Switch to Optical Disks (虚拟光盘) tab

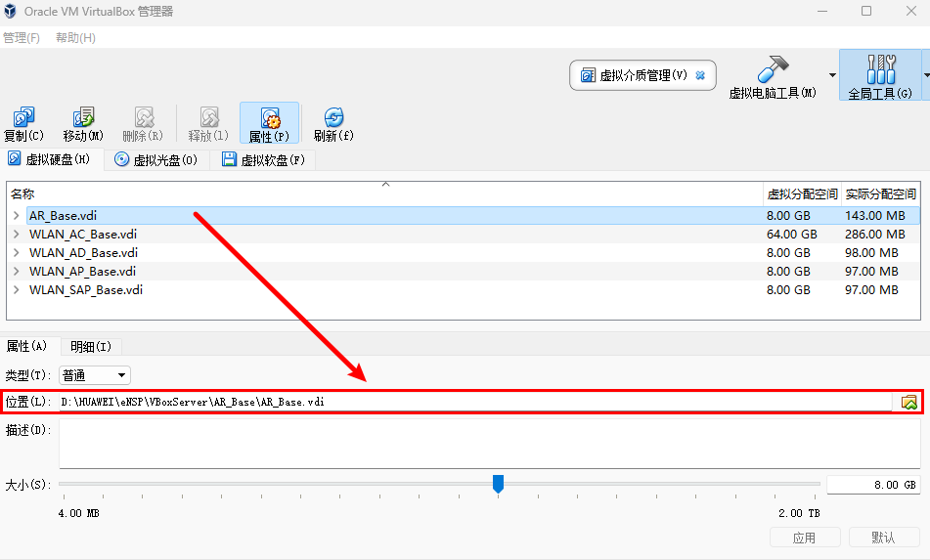point(156,160)
